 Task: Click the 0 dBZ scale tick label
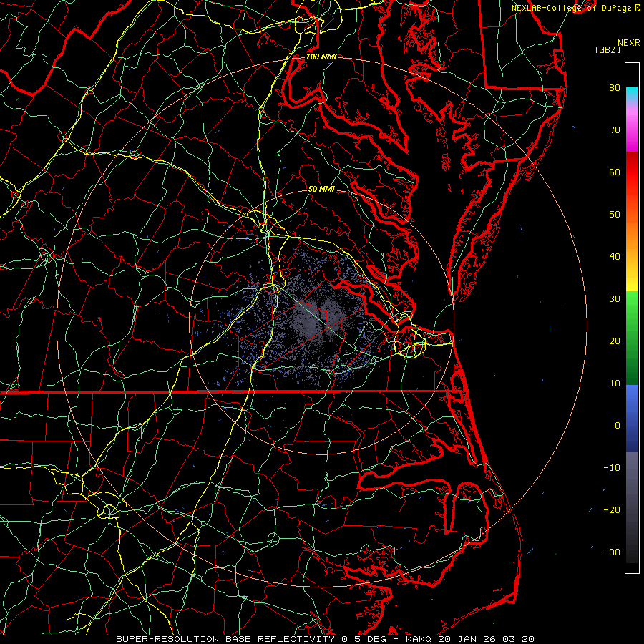(616, 426)
